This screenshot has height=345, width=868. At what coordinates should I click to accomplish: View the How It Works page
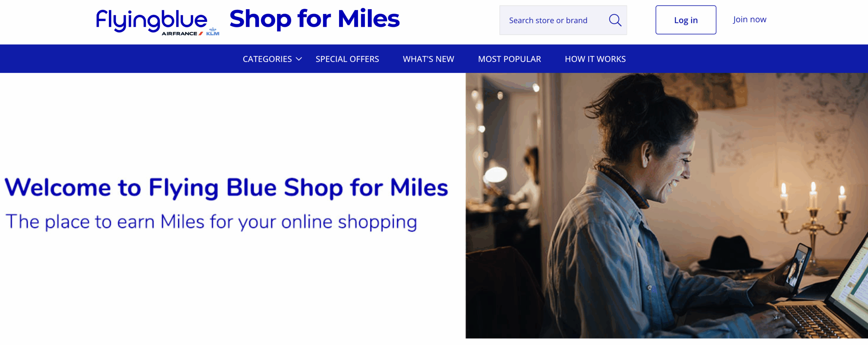pyautogui.click(x=595, y=59)
